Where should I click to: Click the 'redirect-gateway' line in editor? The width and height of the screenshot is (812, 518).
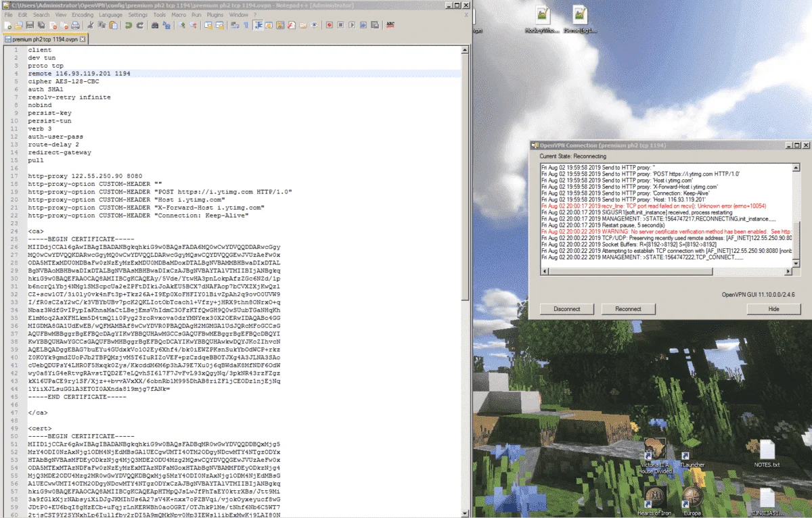[60, 152]
